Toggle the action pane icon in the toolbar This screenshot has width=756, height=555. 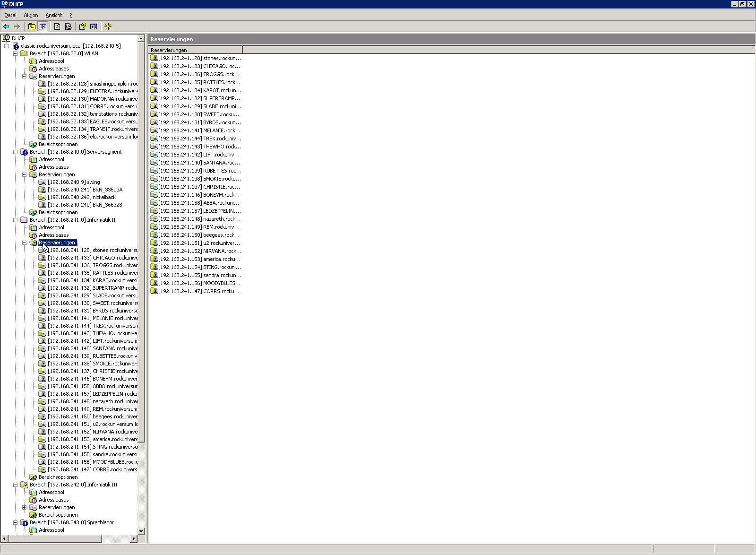pyautogui.click(x=94, y=26)
